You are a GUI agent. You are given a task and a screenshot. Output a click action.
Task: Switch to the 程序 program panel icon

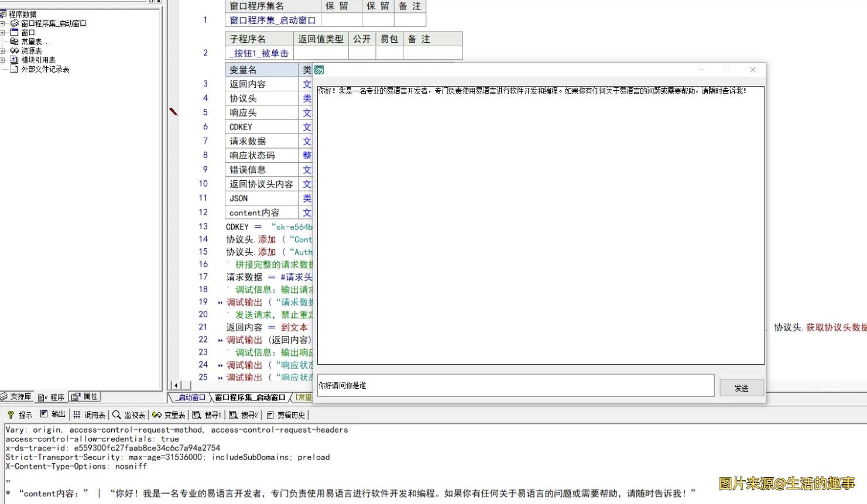(52, 396)
